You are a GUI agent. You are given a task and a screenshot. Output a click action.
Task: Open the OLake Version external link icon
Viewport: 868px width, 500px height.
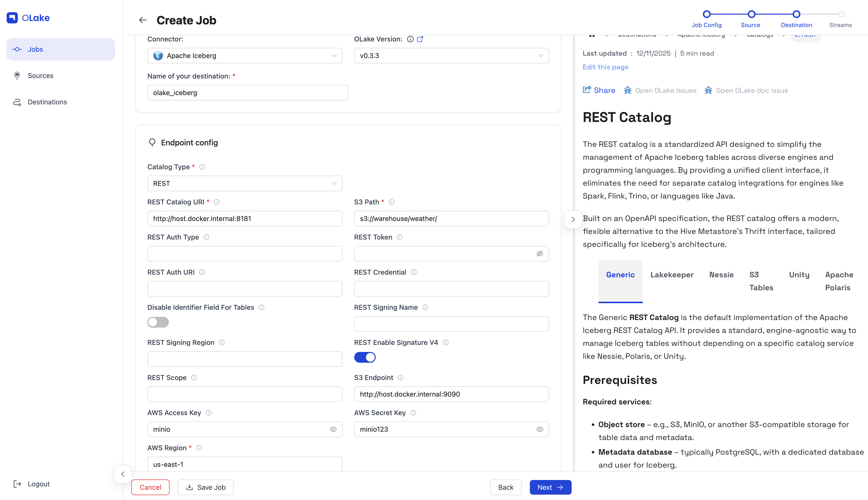[x=420, y=39]
